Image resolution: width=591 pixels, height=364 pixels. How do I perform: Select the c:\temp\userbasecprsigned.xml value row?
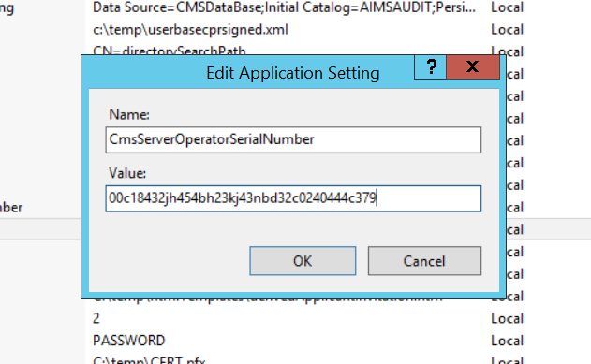pos(190,29)
